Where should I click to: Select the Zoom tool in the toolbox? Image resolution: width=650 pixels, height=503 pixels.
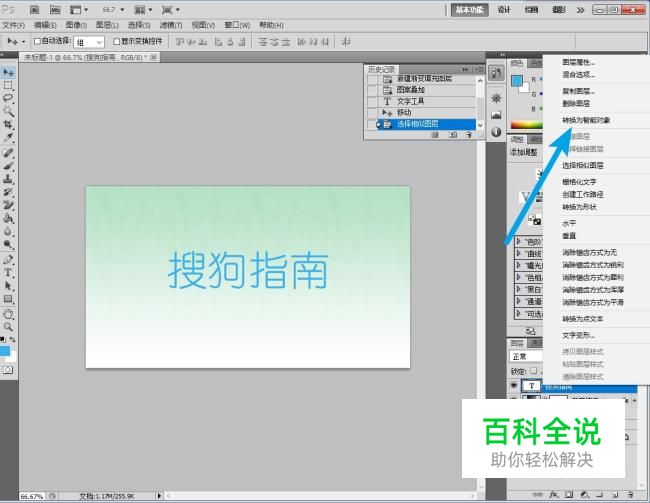pyautogui.click(x=8, y=327)
